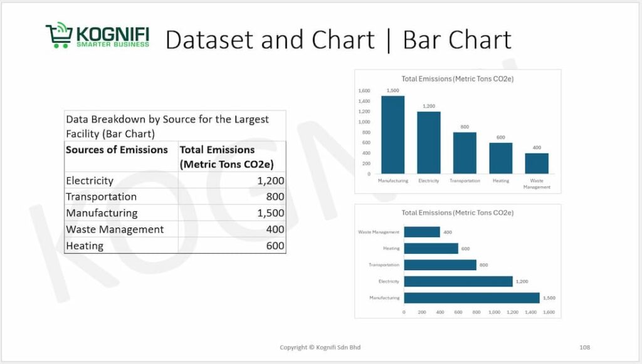Select the 'Electricity' table cell

pos(121,180)
